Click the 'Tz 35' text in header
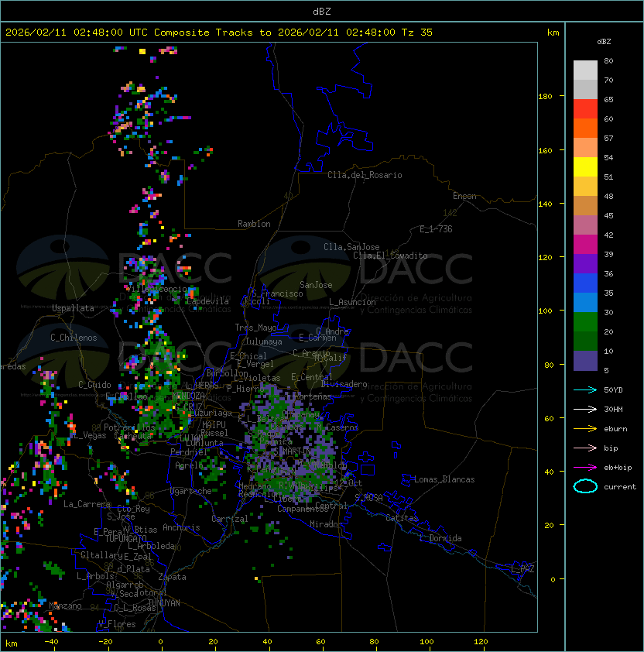 point(417,33)
